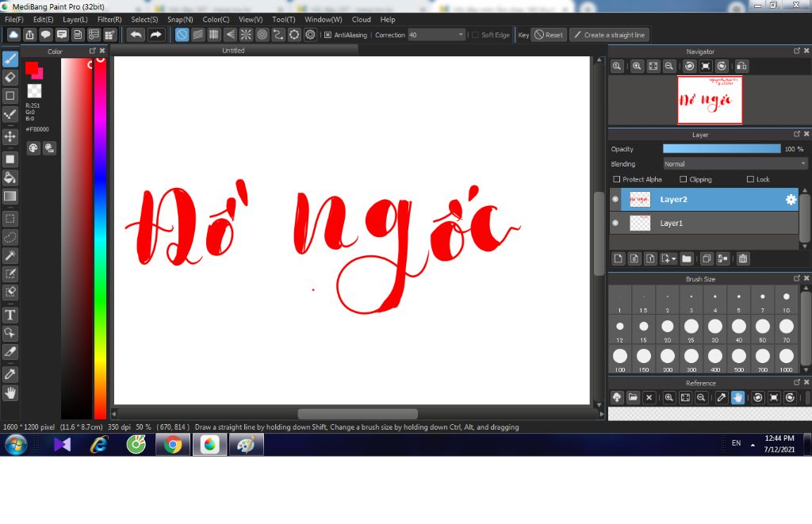Open reference image folder icon

click(633, 397)
